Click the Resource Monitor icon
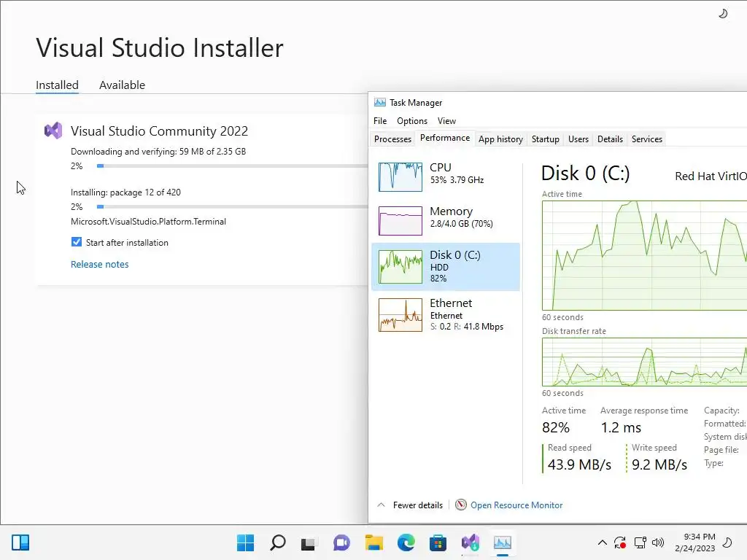 point(461,505)
